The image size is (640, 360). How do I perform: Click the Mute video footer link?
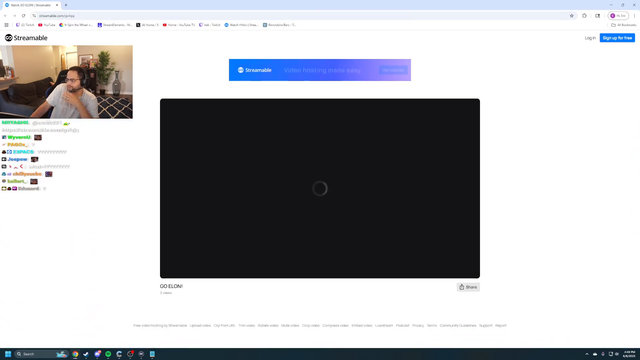click(x=290, y=326)
